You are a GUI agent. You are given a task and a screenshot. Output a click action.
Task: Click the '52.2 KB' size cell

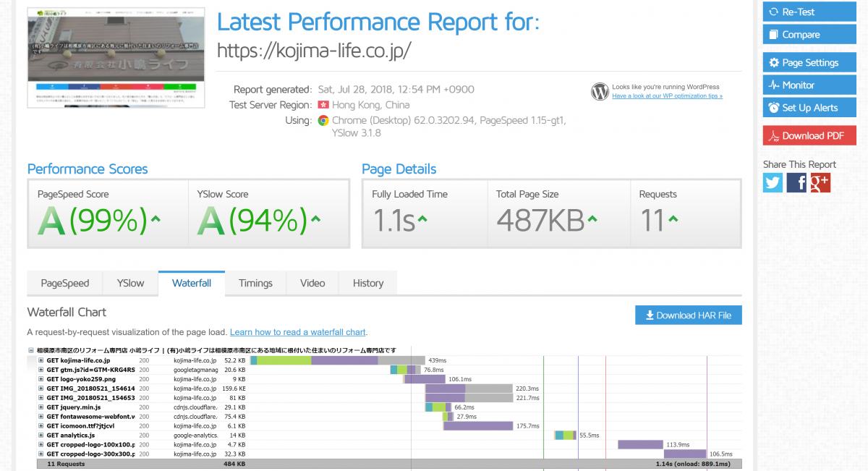click(x=235, y=360)
